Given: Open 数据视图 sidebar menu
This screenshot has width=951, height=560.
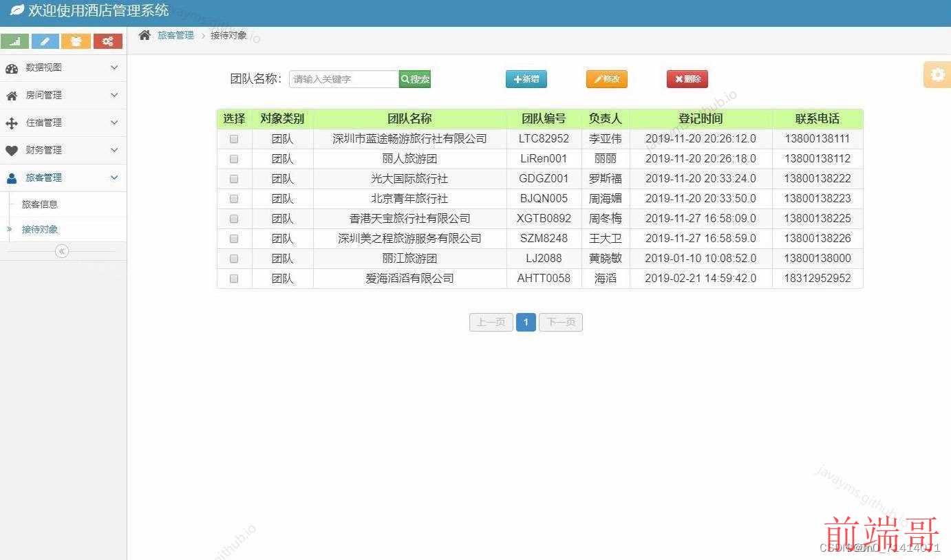Looking at the screenshot, I should 63,67.
